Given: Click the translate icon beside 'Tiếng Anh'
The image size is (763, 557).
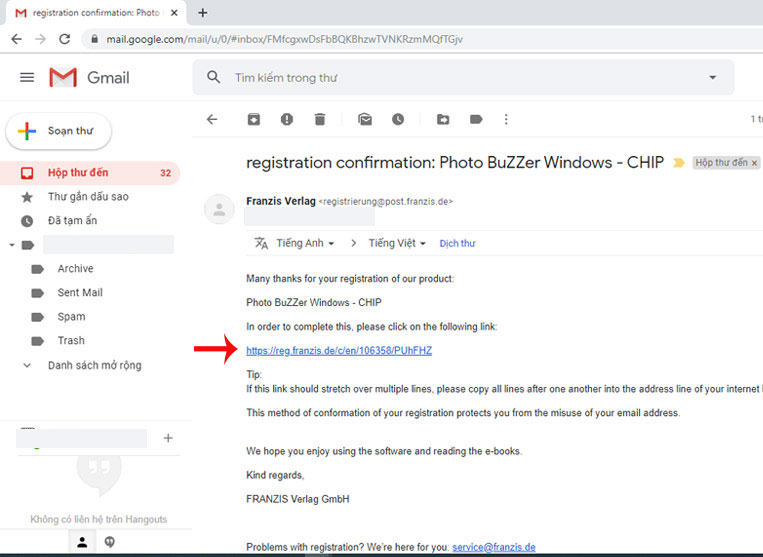Looking at the screenshot, I should pos(261,243).
